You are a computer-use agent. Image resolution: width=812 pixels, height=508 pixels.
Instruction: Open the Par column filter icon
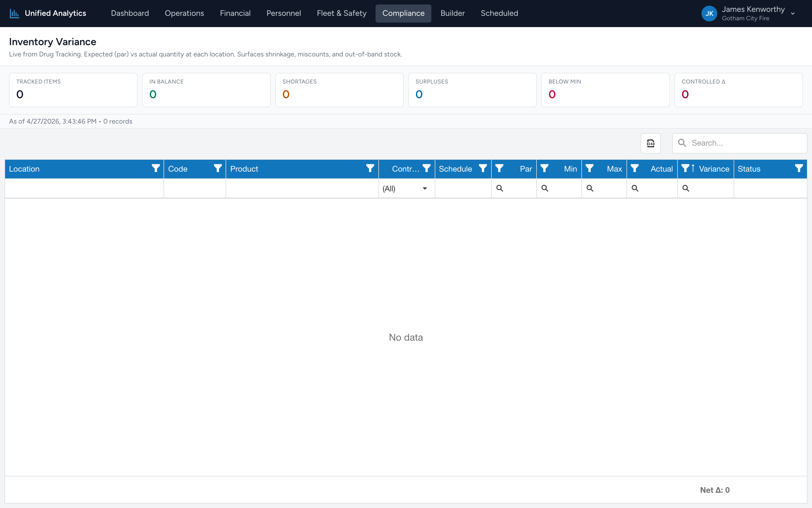499,168
